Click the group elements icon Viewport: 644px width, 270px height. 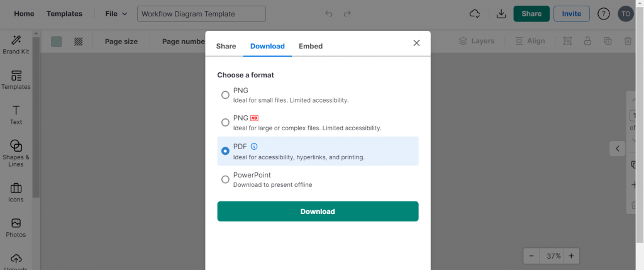(568, 41)
